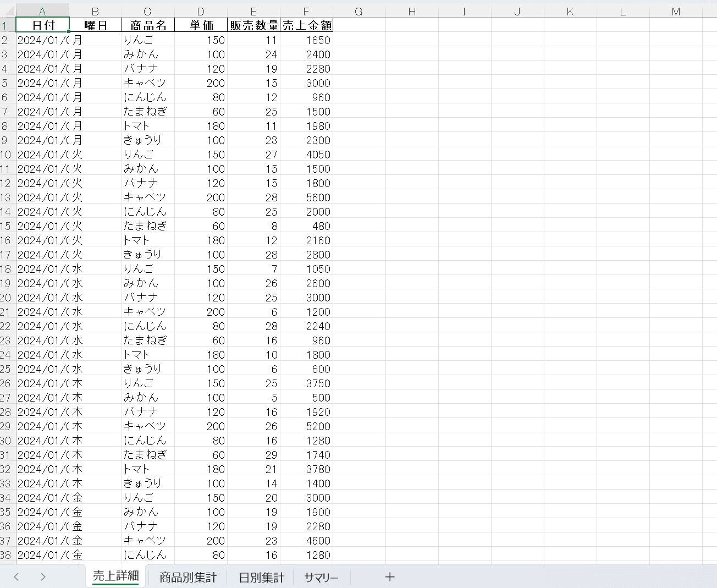The width and height of the screenshot is (717, 588).
Task: Select column F header
Action: (306, 11)
